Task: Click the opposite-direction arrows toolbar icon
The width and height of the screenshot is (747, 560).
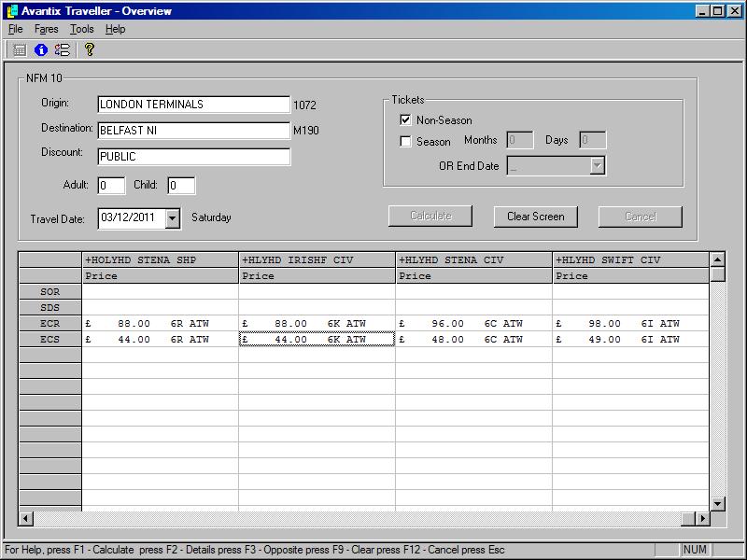Action: (x=62, y=49)
